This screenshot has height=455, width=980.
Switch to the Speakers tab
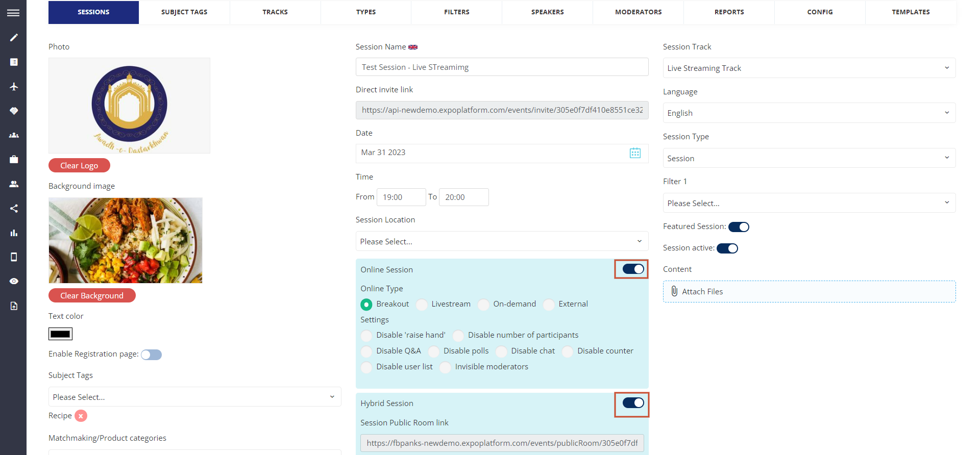pos(548,12)
